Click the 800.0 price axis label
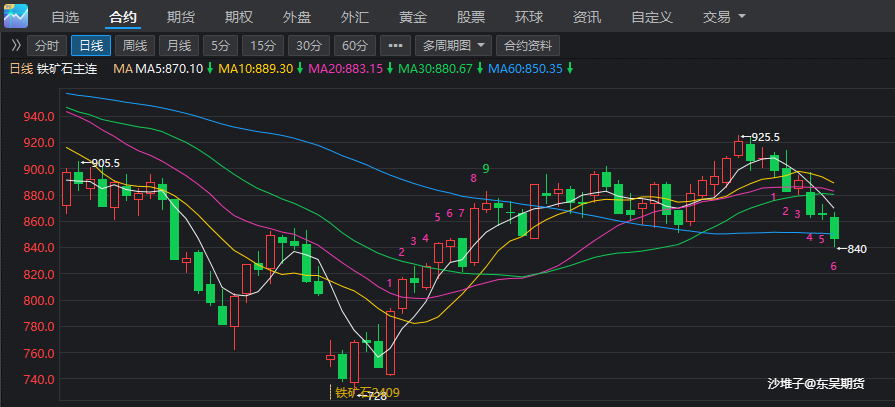The height and width of the screenshot is (407, 895). (39, 300)
